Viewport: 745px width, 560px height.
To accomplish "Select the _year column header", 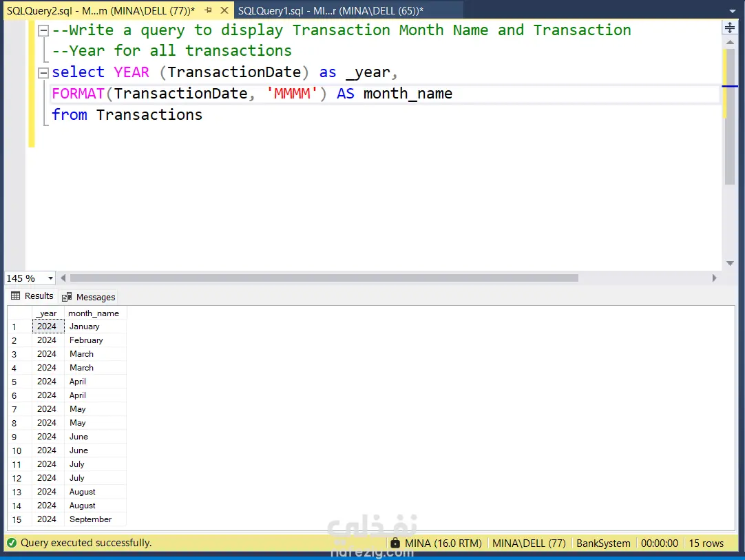I will [x=48, y=313].
